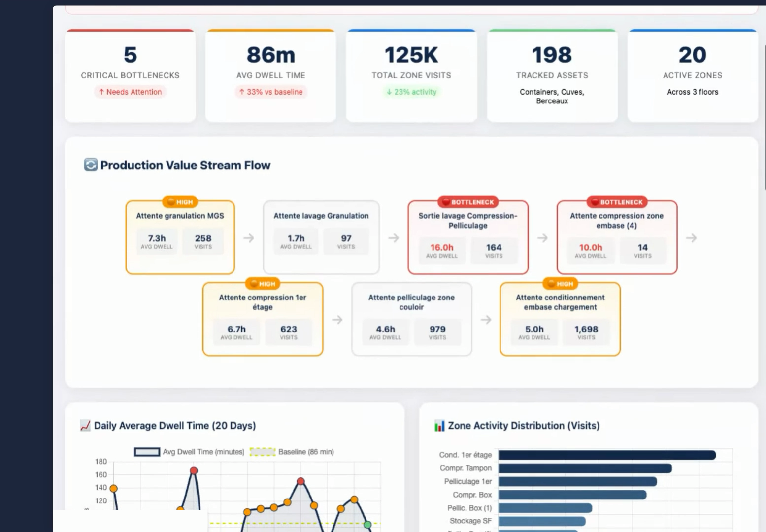Click the red peak data point near 160
The image size is (766, 532).
click(194, 470)
